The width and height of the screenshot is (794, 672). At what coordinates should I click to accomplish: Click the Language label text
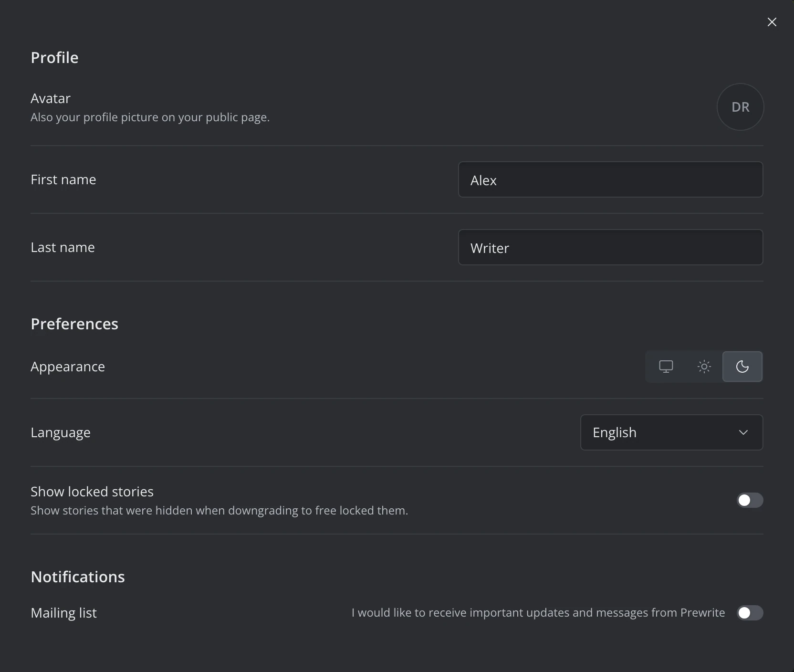tap(61, 432)
